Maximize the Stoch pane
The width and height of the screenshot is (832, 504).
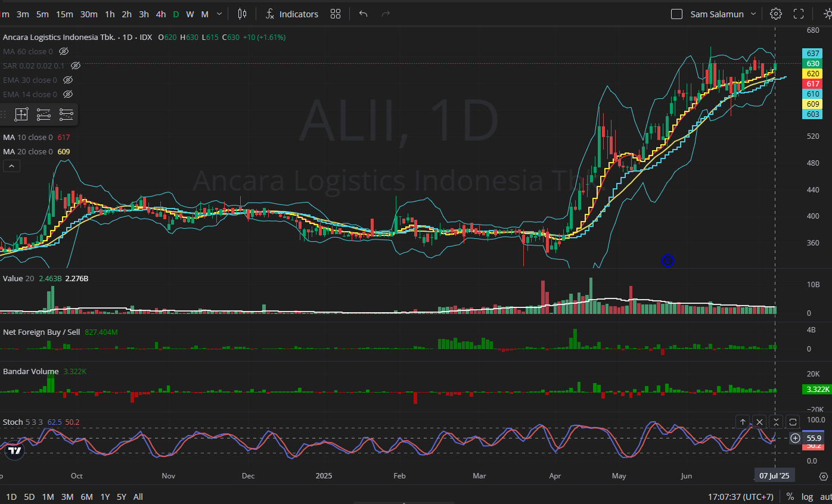pos(793,422)
